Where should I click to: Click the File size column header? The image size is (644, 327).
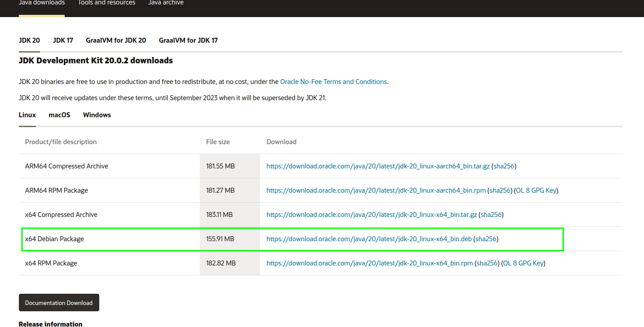[218, 142]
